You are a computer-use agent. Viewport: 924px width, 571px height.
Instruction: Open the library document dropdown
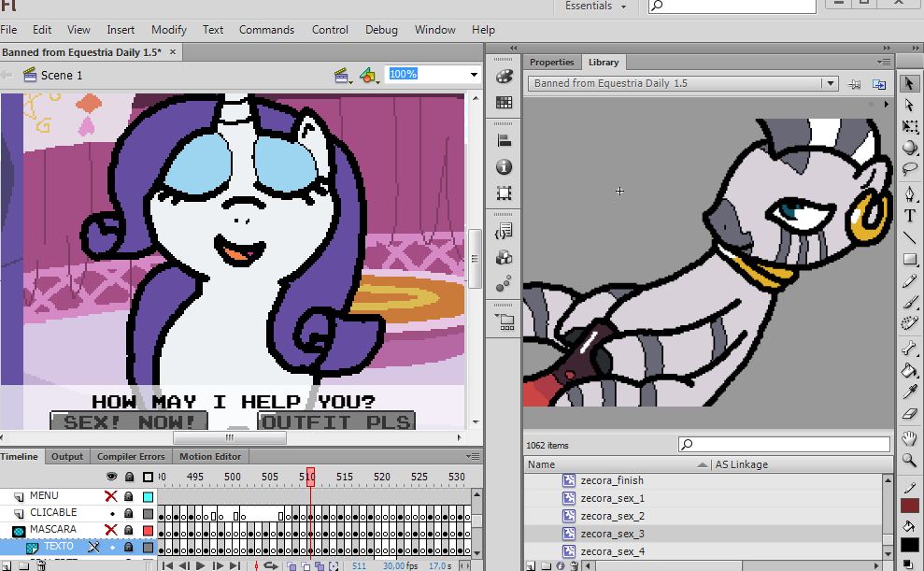point(829,83)
